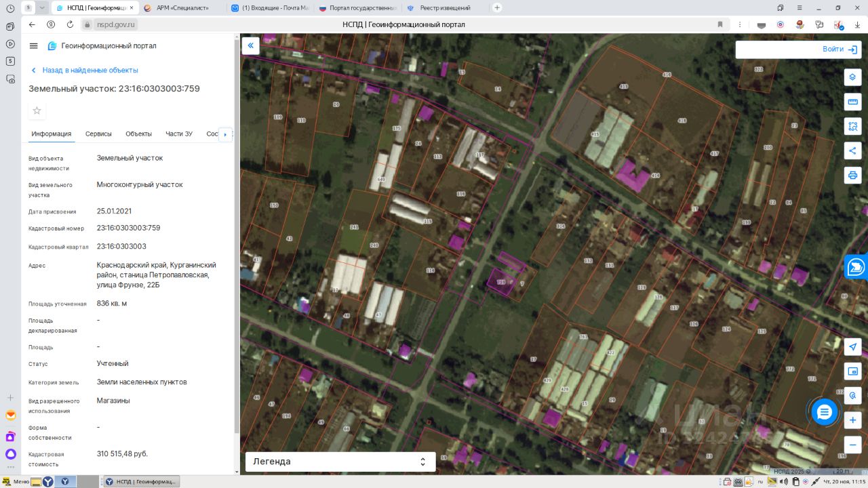Click the Войти login button

[x=842, y=49]
